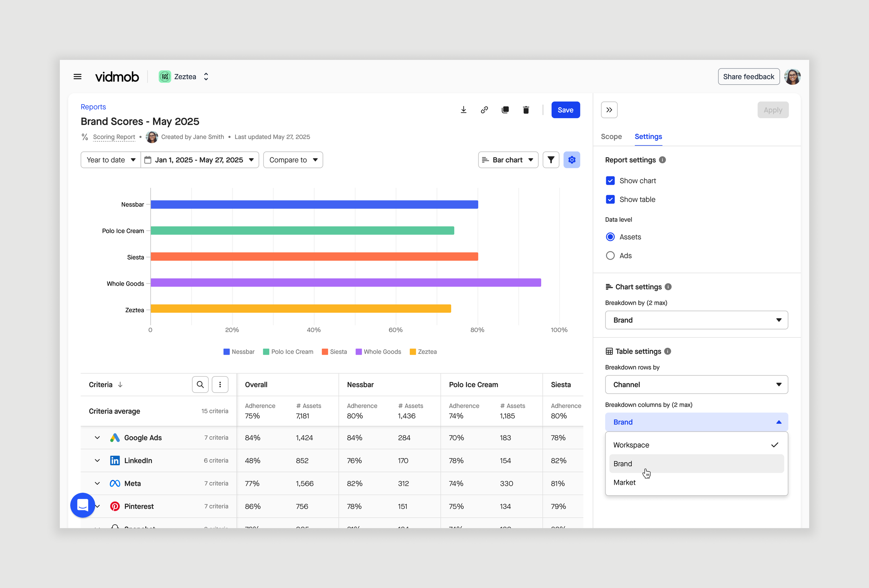Choose Market from the dropdown list

[624, 482]
